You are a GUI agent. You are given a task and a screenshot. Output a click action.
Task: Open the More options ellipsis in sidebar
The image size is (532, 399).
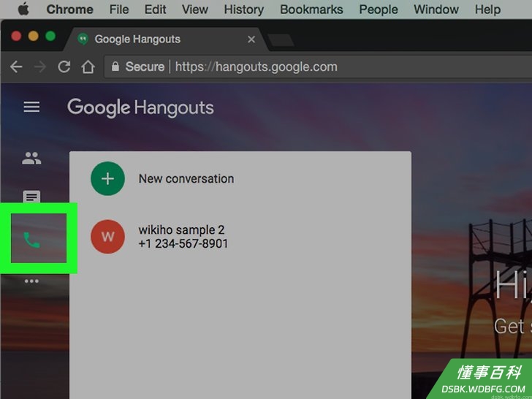[31, 281]
